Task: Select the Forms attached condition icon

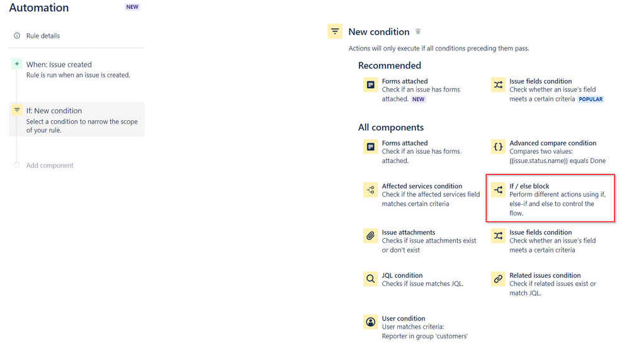Action: click(371, 84)
